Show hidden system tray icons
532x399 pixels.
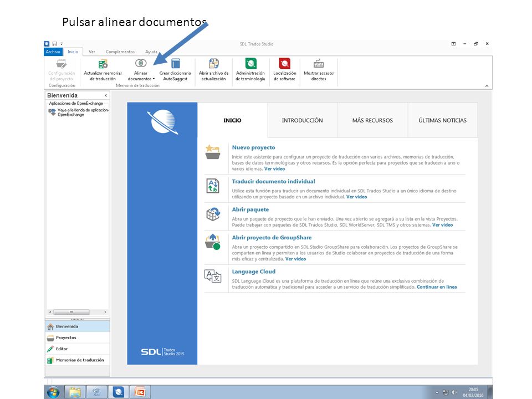(437, 392)
